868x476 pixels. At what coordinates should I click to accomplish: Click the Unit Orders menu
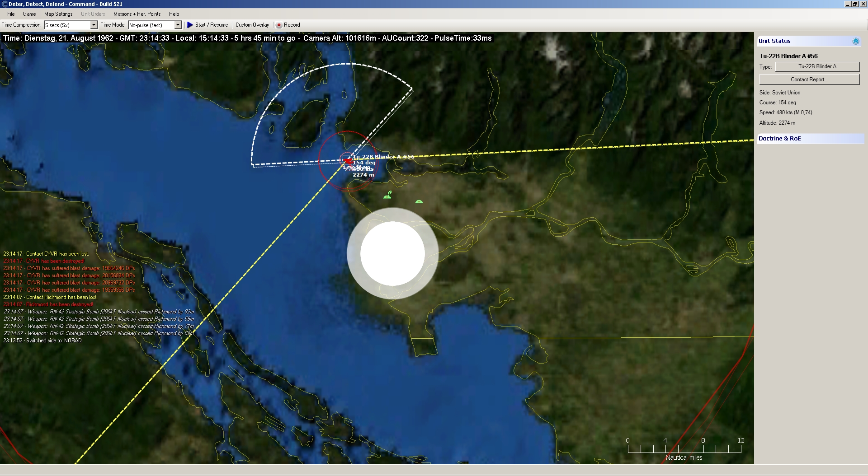click(93, 14)
